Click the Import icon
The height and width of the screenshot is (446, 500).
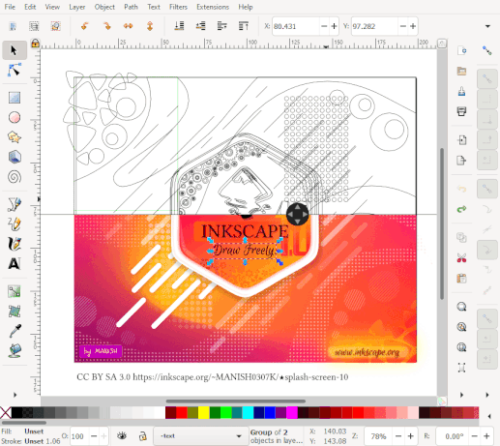coord(462,140)
